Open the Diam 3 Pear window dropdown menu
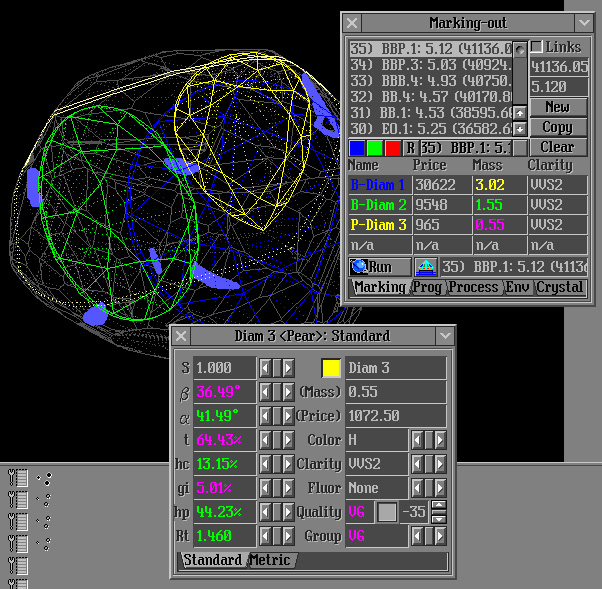Viewport: 602px width, 589px height. (445, 336)
